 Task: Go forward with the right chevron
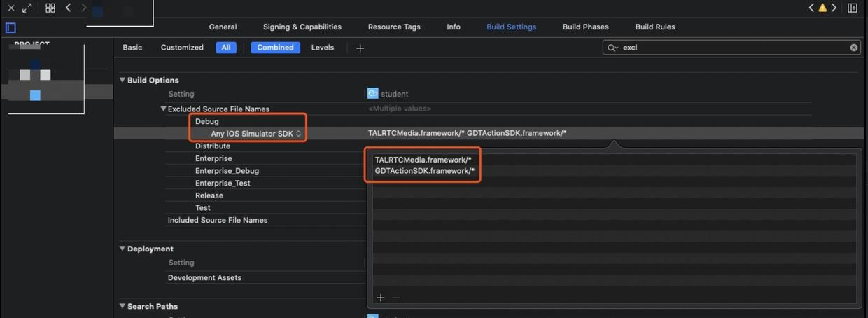tap(84, 8)
